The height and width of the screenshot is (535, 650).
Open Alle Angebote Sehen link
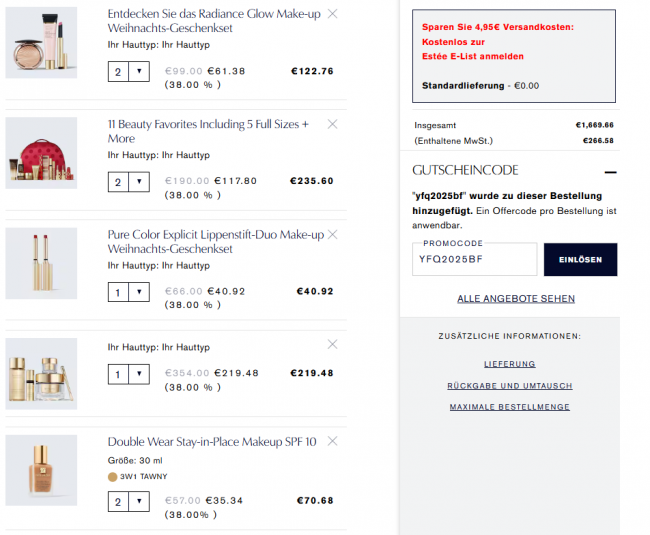pyautogui.click(x=516, y=299)
